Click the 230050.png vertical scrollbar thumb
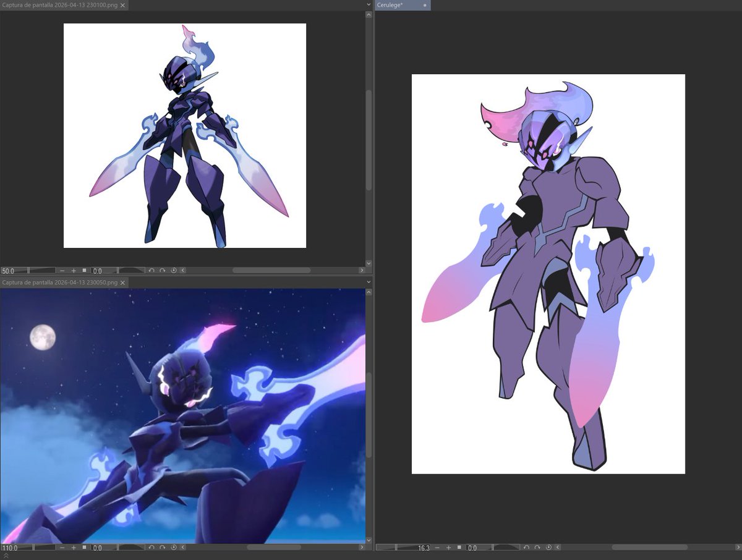Image resolution: width=742 pixels, height=560 pixels. point(369,415)
